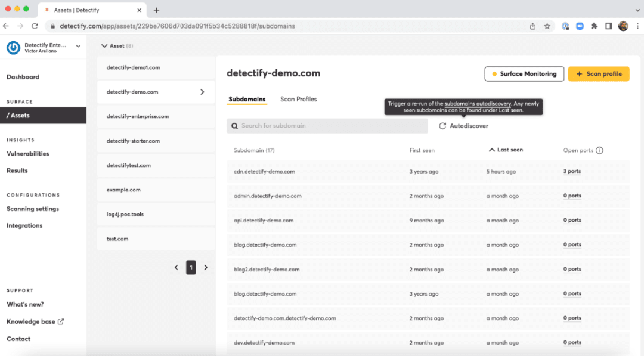Click the Scan profile button
The height and width of the screenshot is (356, 644).
tap(598, 74)
